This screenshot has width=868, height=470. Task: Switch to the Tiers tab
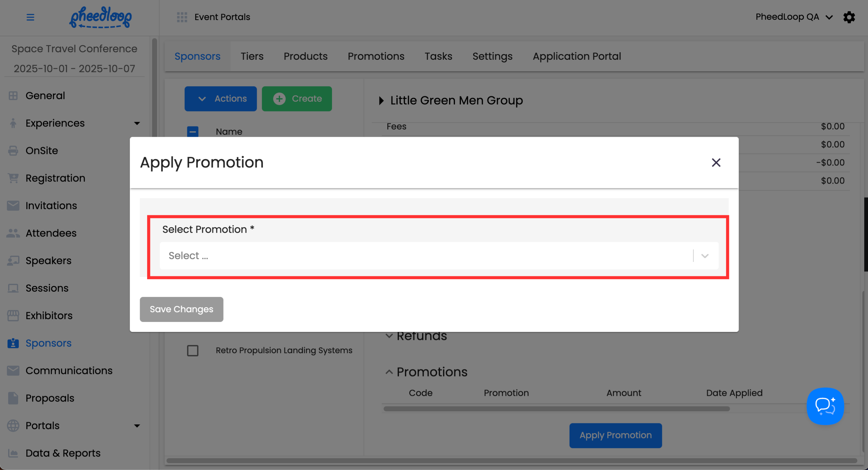coord(252,56)
